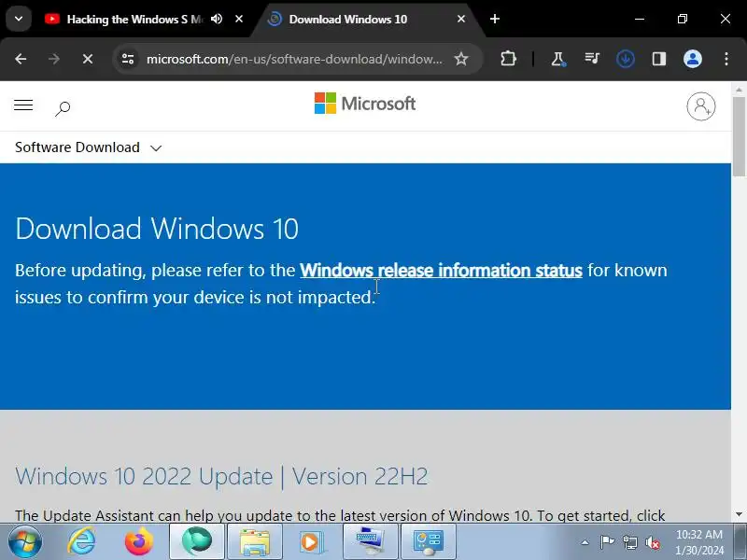
Task: Expand the Software Download menu
Action: pos(88,147)
